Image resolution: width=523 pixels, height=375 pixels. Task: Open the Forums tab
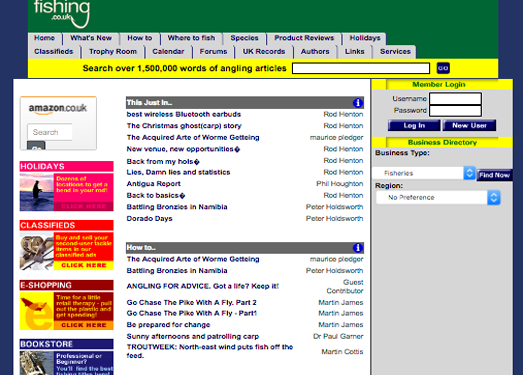(x=213, y=52)
